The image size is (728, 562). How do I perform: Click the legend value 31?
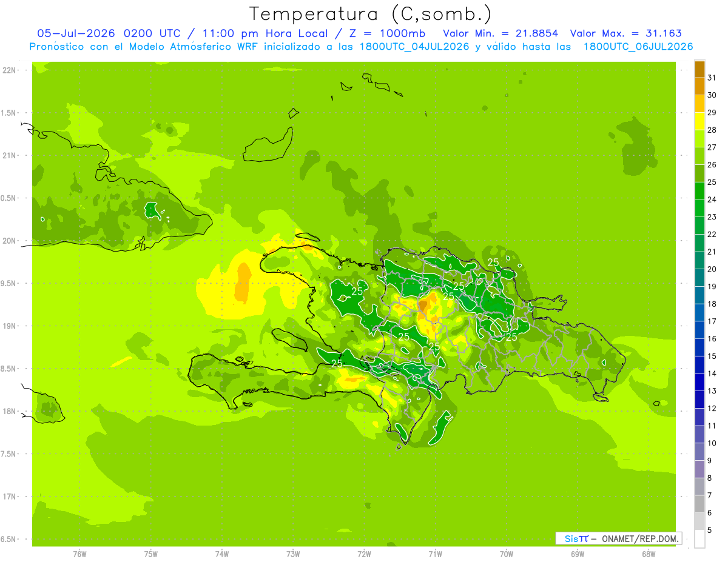pos(712,78)
